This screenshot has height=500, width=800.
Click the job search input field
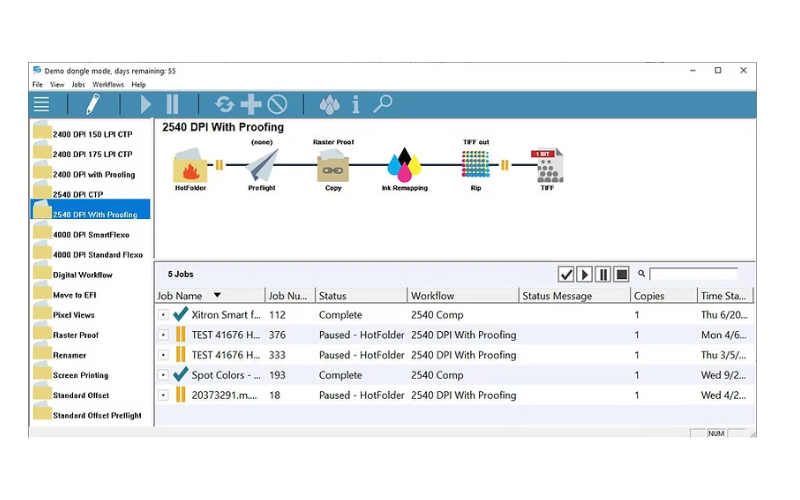(695, 274)
